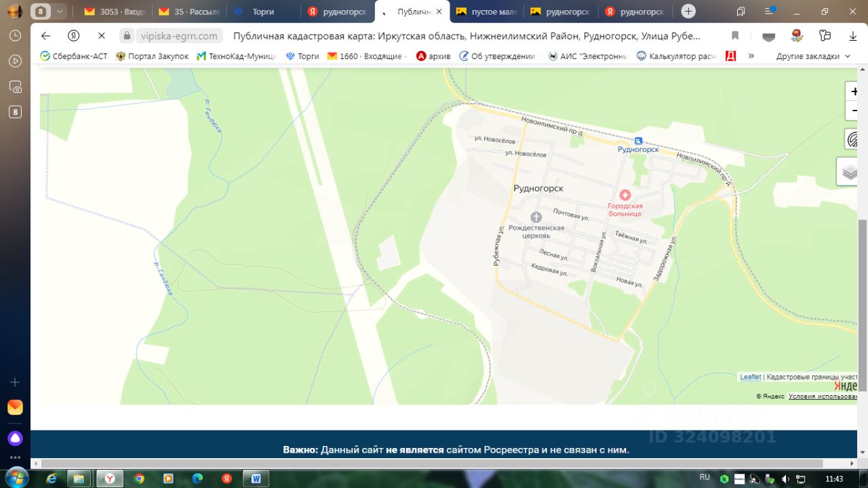Open a new browser tab
Screen dimensions: 868x488
(x=688, y=12)
